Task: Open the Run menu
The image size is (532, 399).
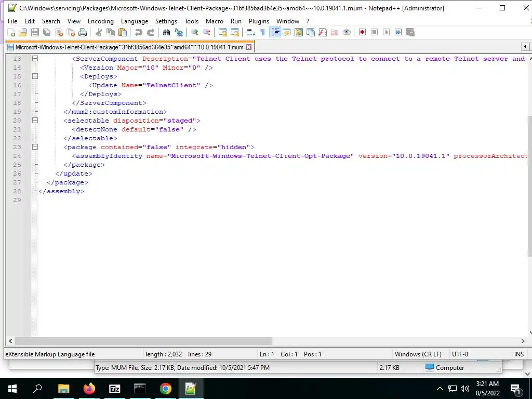Action: [x=236, y=21]
